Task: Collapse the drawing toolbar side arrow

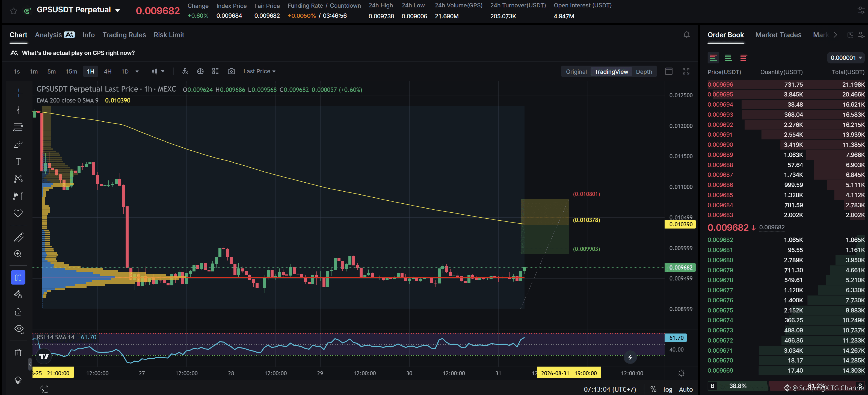Action: pyautogui.click(x=30, y=364)
